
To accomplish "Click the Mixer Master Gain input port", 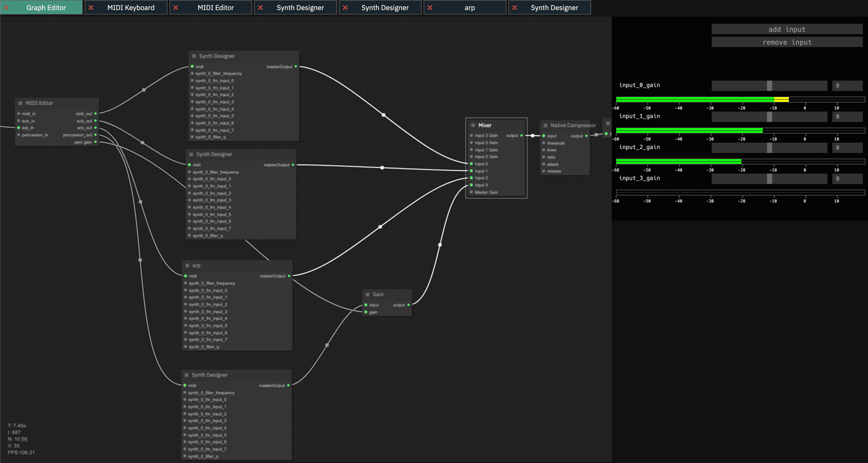I will click(471, 192).
